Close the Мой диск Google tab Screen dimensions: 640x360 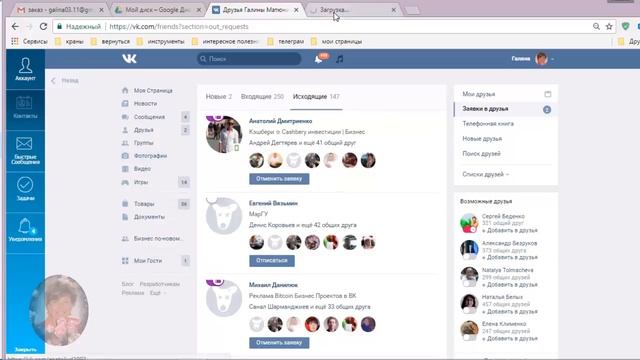pos(199,10)
